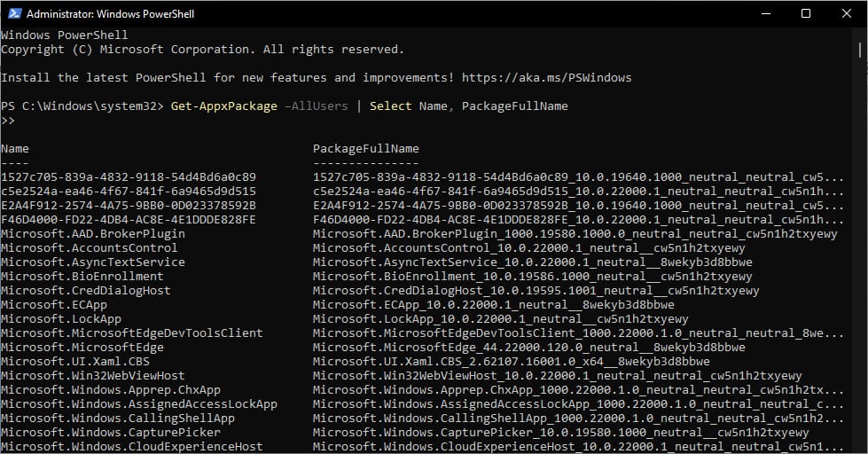Image resolution: width=868 pixels, height=454 pixels.
Task: Click the vertical scrollbar thumb
Action: coord(860,51)
